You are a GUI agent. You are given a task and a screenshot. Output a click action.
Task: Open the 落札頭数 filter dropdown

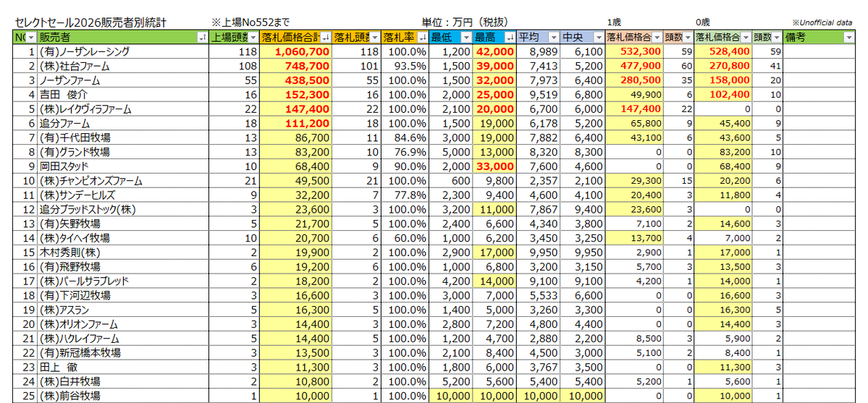[374, 37]
